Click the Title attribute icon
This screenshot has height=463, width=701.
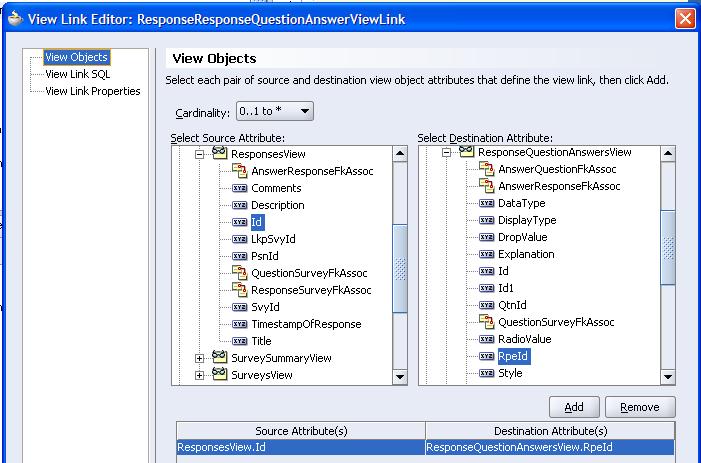click(240, 341)
